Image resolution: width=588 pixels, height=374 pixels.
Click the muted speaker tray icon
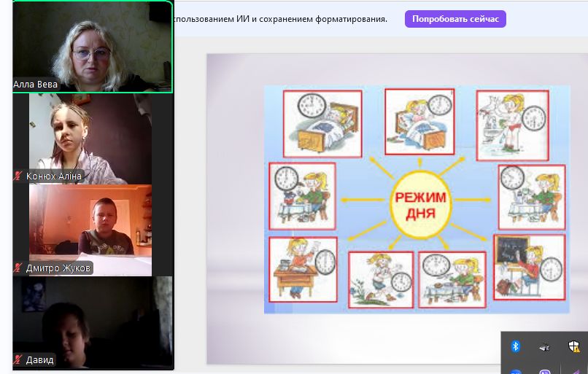click(x=544, y=347)
